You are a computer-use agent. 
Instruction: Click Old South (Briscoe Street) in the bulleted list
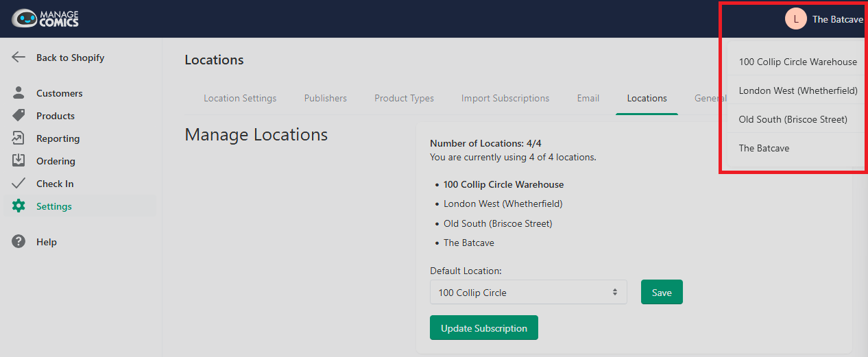coord(498,223)
